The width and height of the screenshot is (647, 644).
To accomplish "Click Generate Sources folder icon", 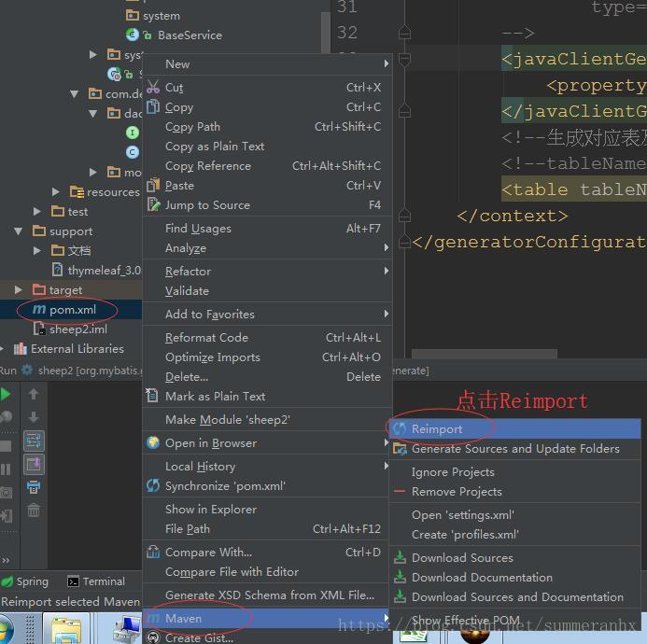I will [x=400, y=448].
